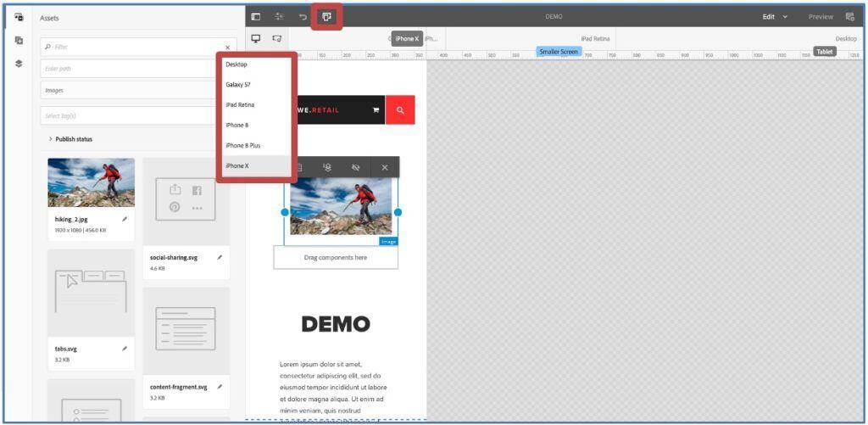
Task: Open the Components tab in side rail
Action: (19, 41)
